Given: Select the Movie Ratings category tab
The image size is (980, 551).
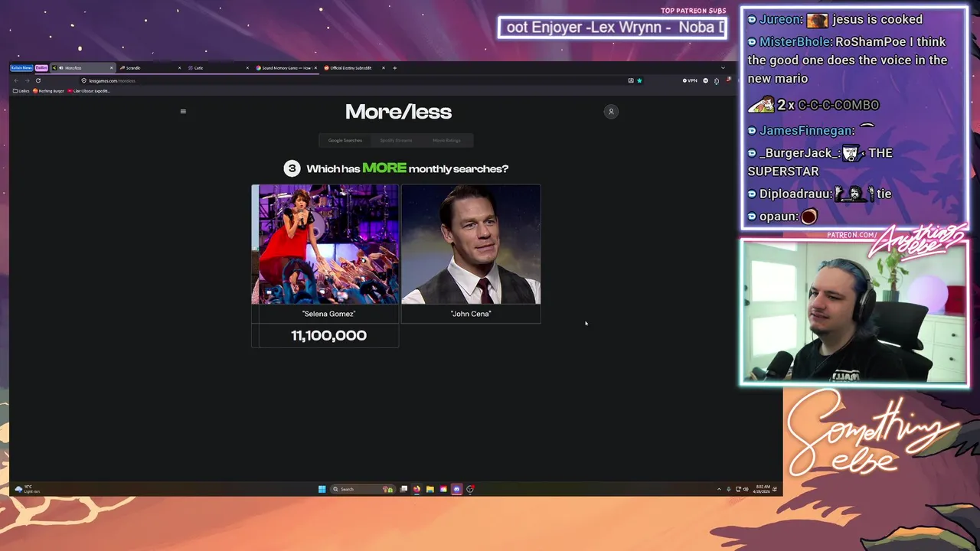Looking at the screenshot, I should 446,140.
